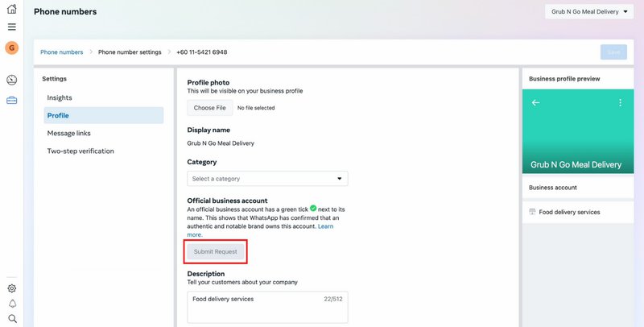
Task: Click the green tick verification badge
Action: 313,209
